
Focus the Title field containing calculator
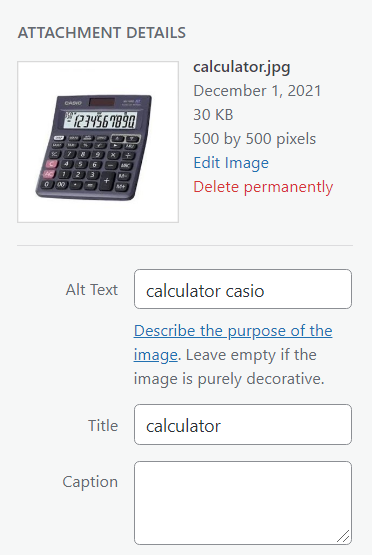[x=243, y=424]
